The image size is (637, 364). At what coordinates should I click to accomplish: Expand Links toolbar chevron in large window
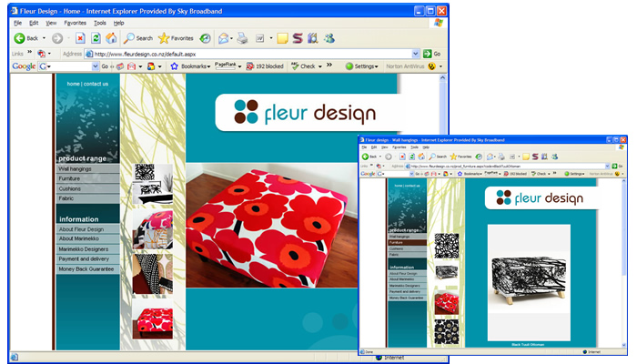coord(29,52)
